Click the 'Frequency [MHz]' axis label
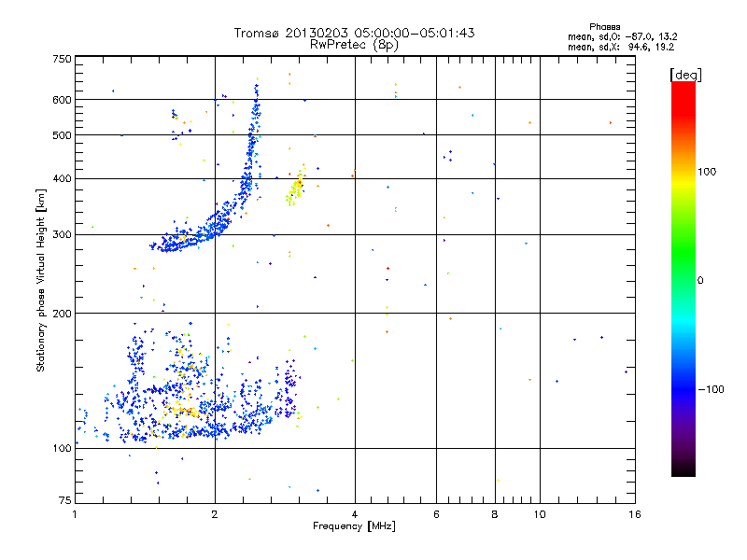Viewport: 747px width, 560px height. 354,526
